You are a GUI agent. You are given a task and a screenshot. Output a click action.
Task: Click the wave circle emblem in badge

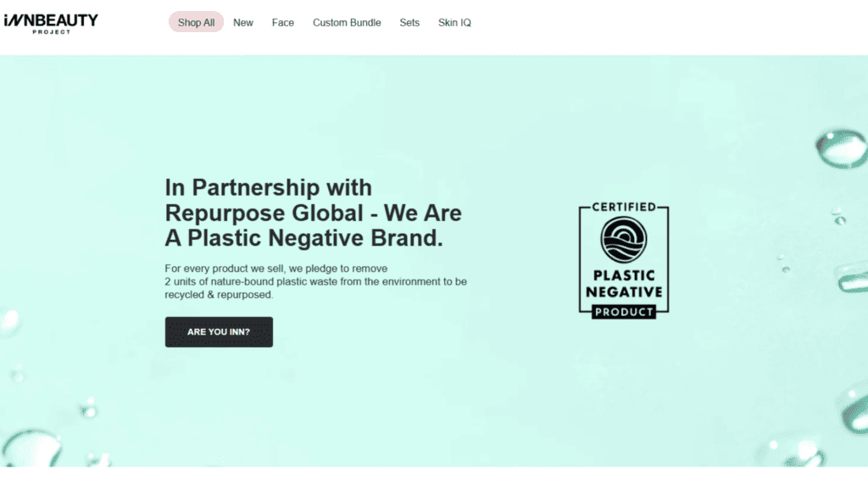pyautogui.click(x=624, y=240)
